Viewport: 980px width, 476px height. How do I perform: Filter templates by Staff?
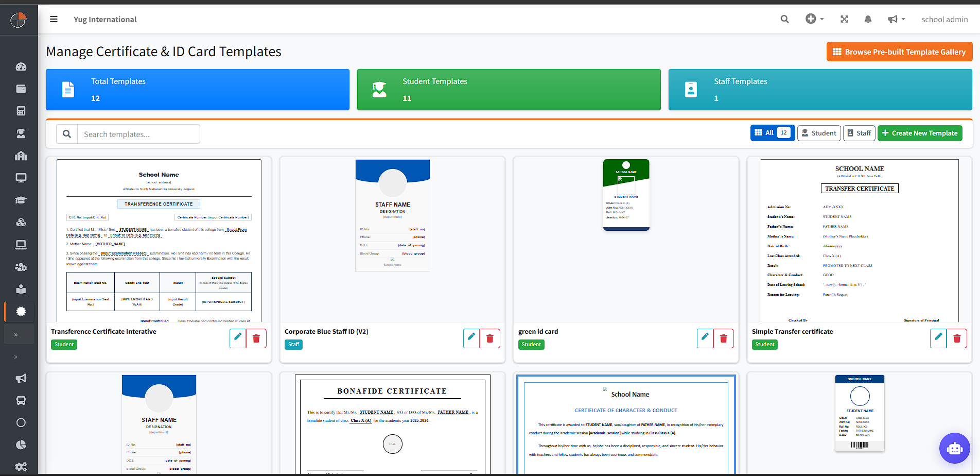(858, 133)
